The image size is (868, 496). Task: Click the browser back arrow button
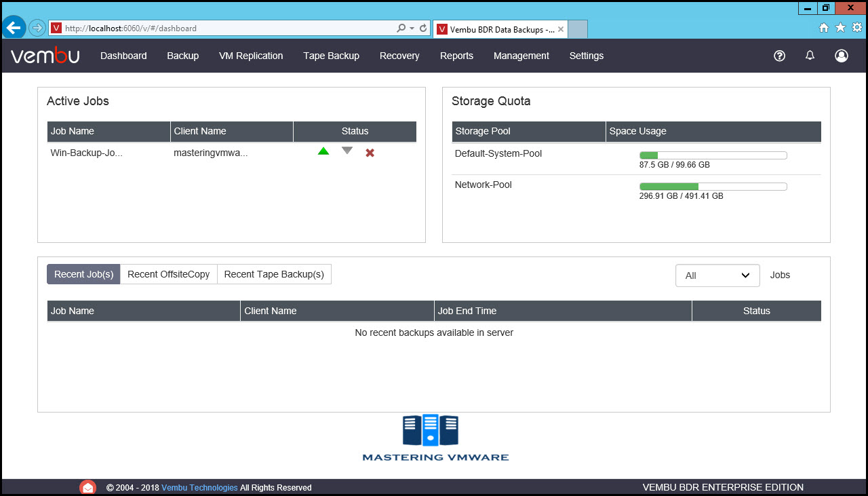coord(14,28)
